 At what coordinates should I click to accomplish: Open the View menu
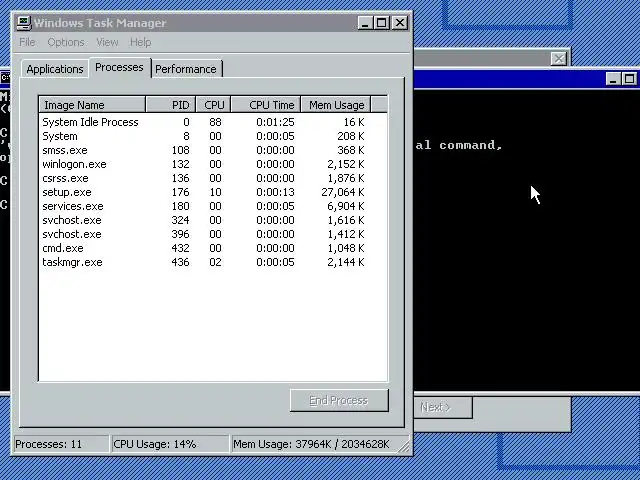[x=107, y=42]
